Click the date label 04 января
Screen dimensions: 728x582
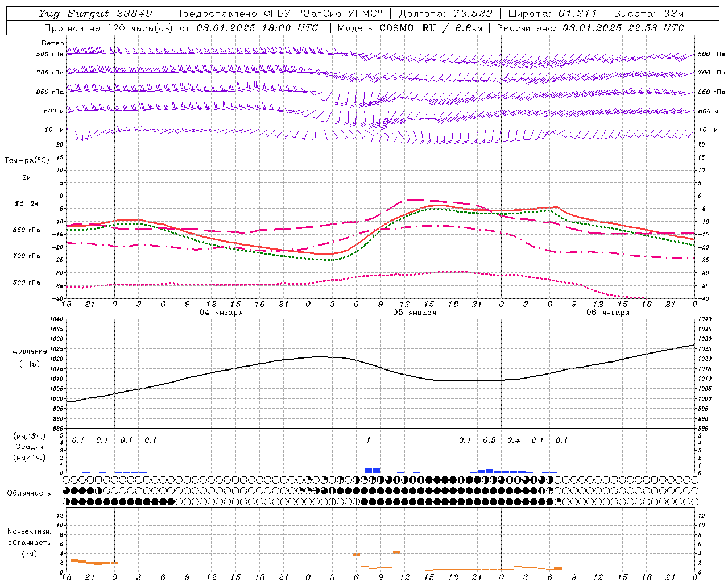coord(221,313)
